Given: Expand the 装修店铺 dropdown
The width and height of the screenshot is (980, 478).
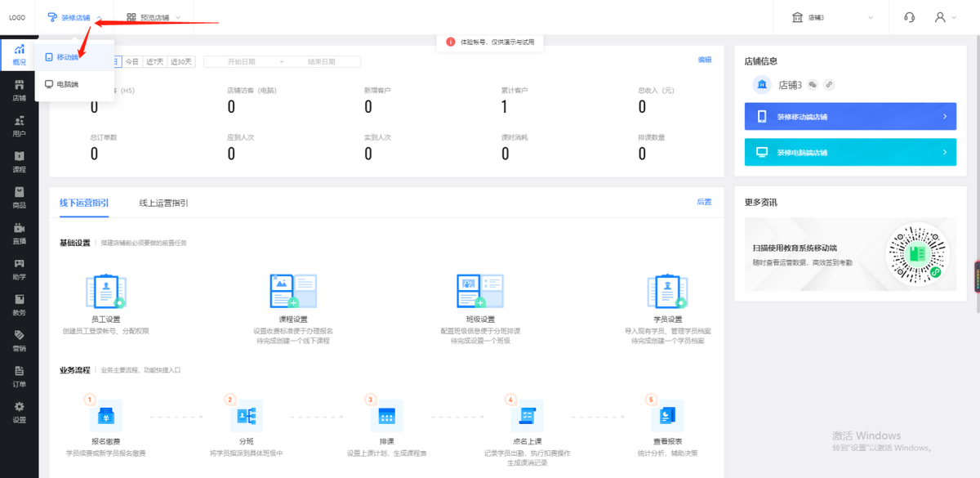Looking at the screenshot, I should point(74,17).
